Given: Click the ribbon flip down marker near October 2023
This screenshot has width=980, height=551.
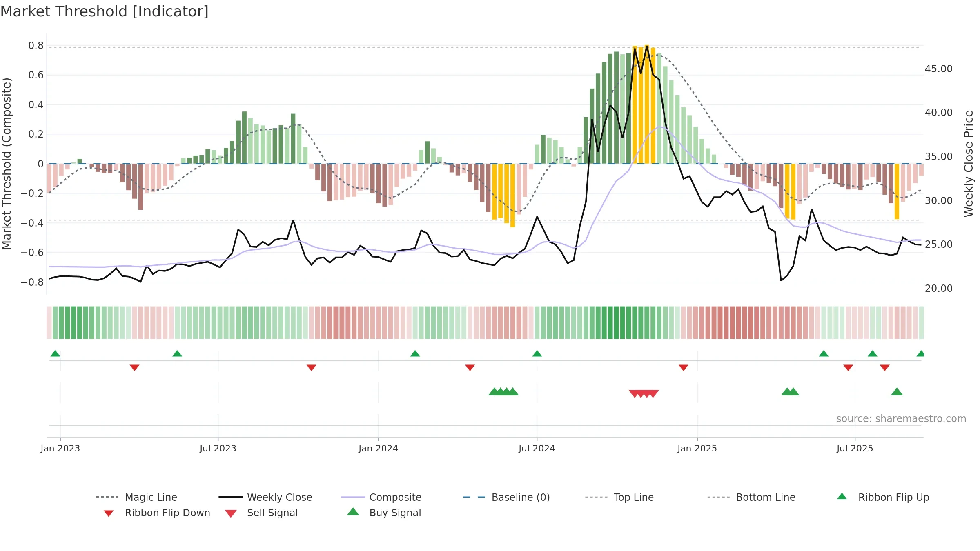Looking at the screenshot, I should pyautogui.click(x=311, y=368).
